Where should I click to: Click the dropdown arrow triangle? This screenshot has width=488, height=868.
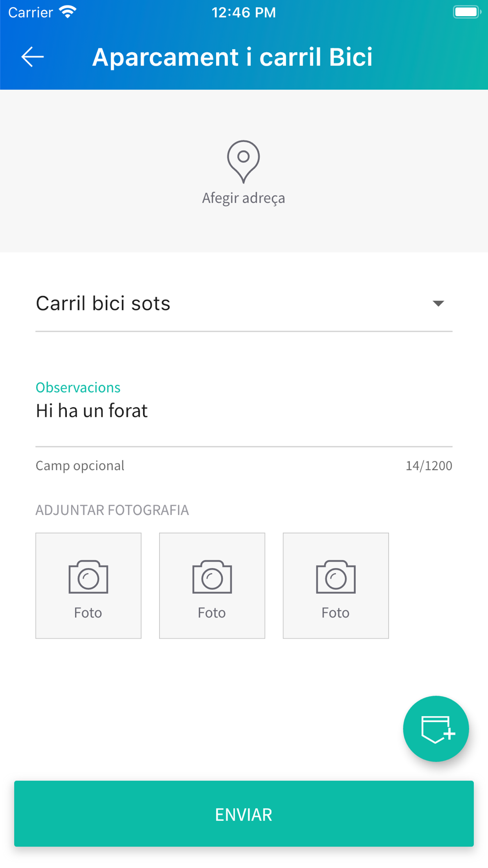point(438,304)
